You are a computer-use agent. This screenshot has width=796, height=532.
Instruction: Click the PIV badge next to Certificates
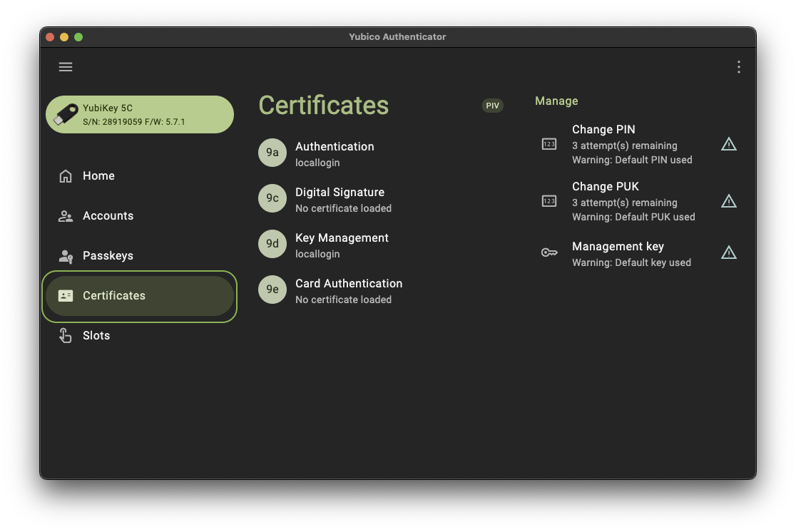(x=492, y=106)
